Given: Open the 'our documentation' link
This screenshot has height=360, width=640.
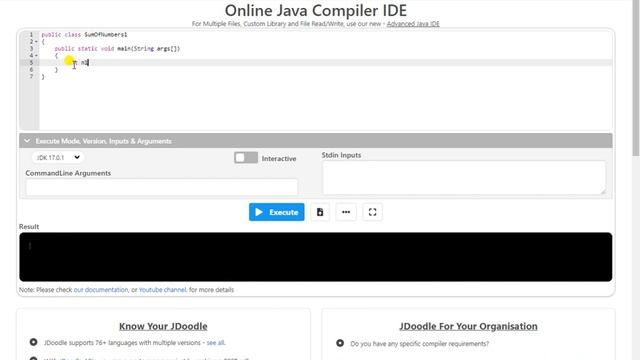Looking at the screenshot, I should click(x=101, y=290).
